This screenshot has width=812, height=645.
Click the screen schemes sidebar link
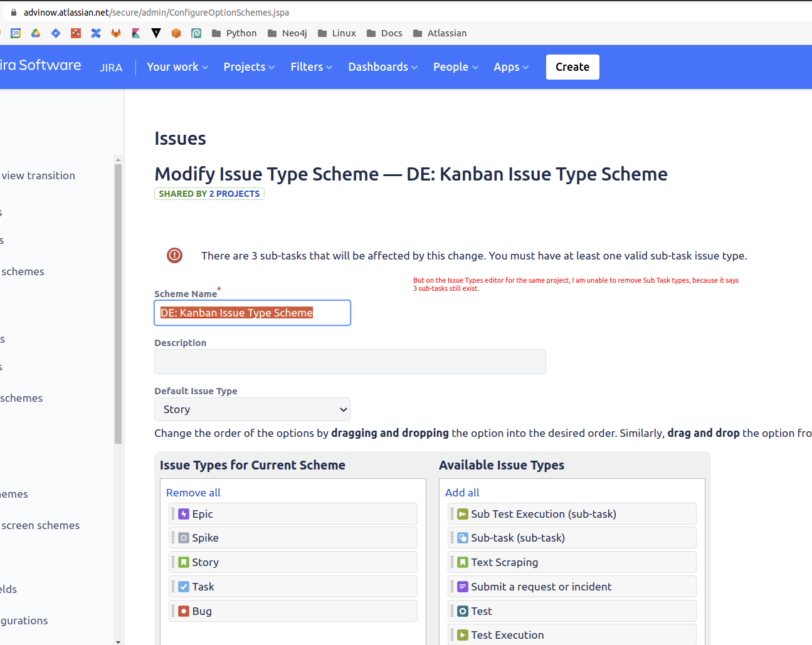tap(40, 525)
